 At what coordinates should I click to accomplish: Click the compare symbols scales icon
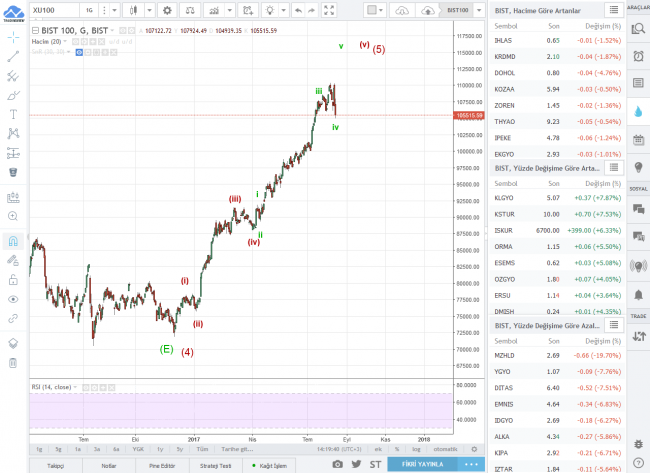coord(190,10)
